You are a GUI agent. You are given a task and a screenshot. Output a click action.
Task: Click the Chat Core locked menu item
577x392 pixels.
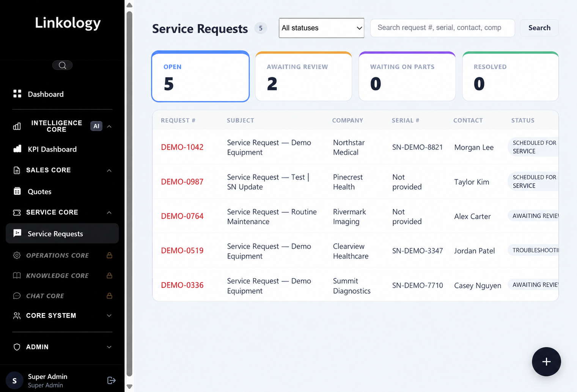click(62, 296)
